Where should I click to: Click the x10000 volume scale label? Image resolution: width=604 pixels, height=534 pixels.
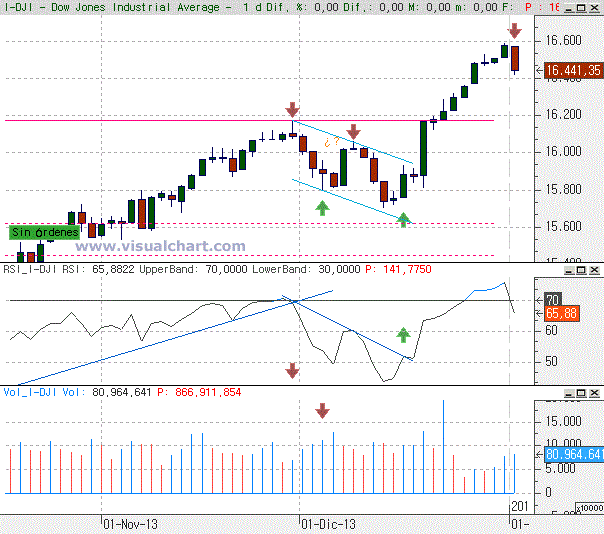coord(590,508)
